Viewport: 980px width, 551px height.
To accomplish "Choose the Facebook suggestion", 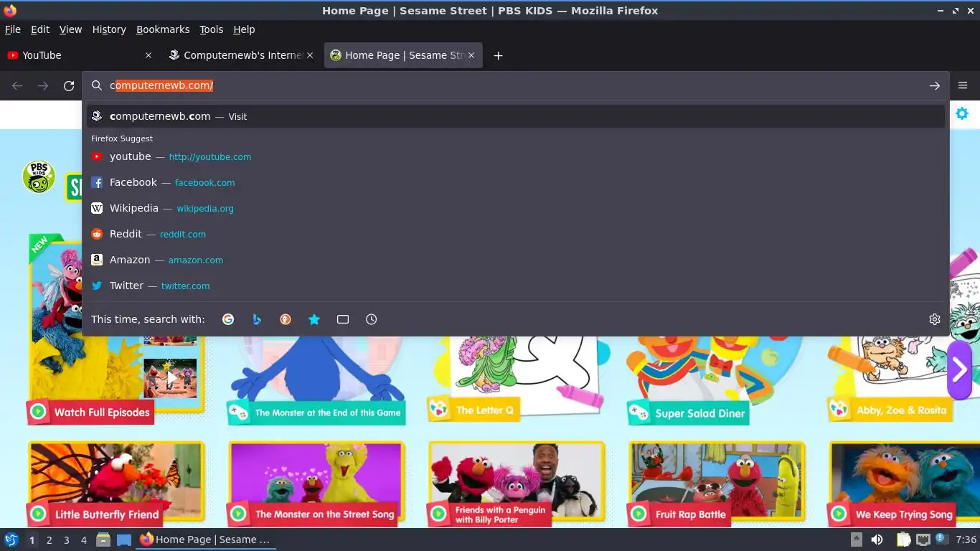I will pos(516,182).
